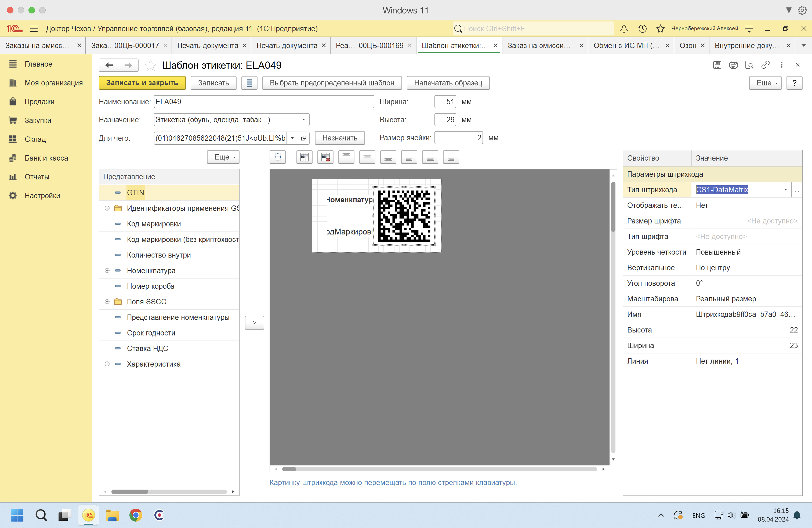
Task: Click Напечатать образец button
Action: (448, 83)
